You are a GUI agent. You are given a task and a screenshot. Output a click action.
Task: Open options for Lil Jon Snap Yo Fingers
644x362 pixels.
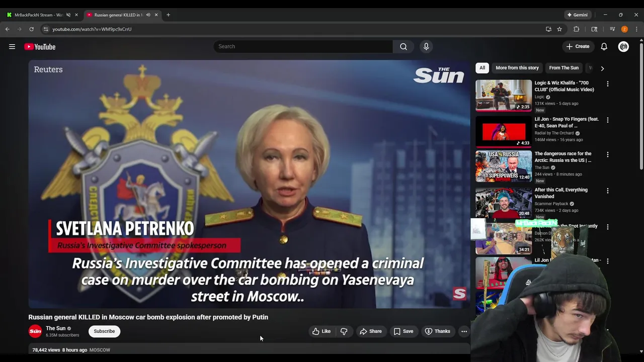tap(607, 120)
